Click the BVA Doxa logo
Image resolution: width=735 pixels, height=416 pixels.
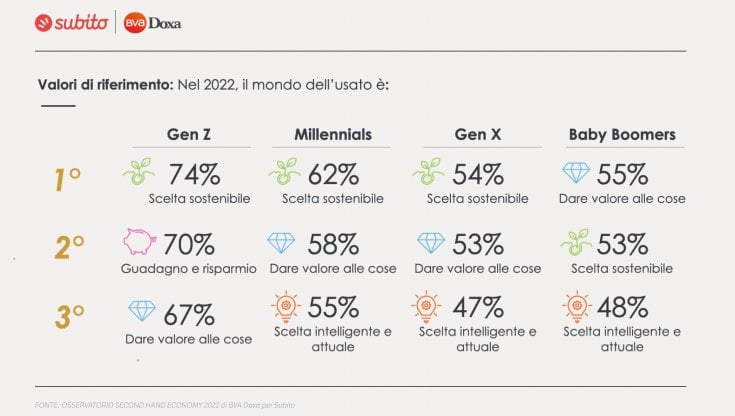pos(152,23)
